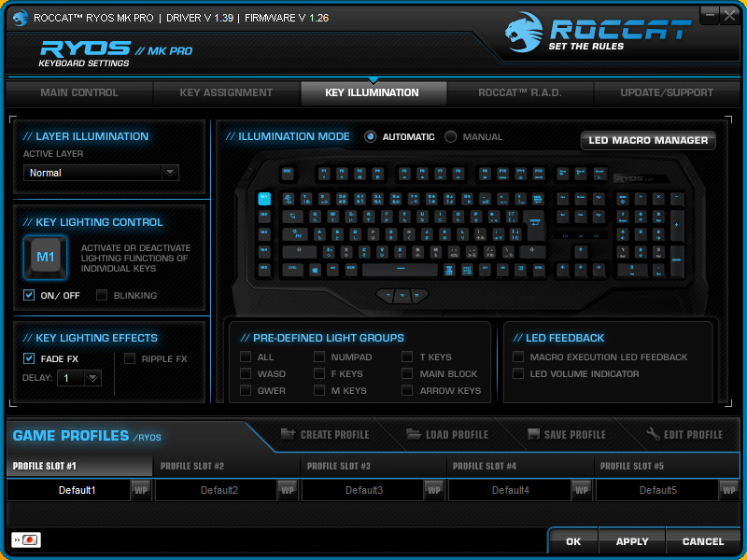
Task: Click the F12 key on keyboard image
Action: (x=539, y=173)
